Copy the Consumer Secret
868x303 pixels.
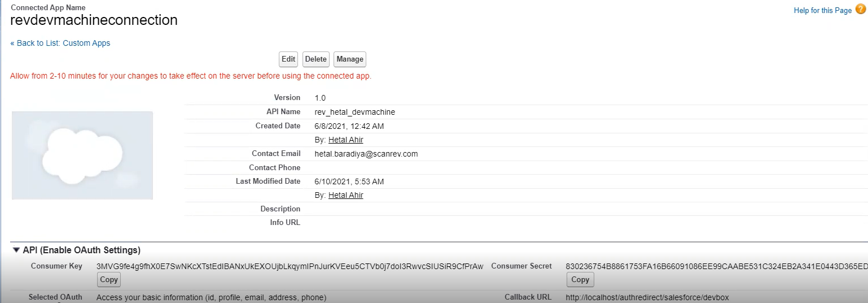coord(580,279)
